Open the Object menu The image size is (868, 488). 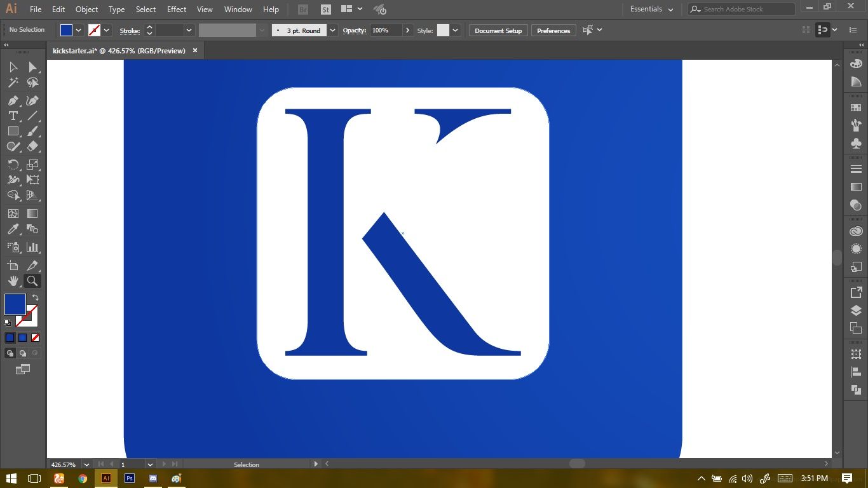pyautogui.click(x=86, y=10)
